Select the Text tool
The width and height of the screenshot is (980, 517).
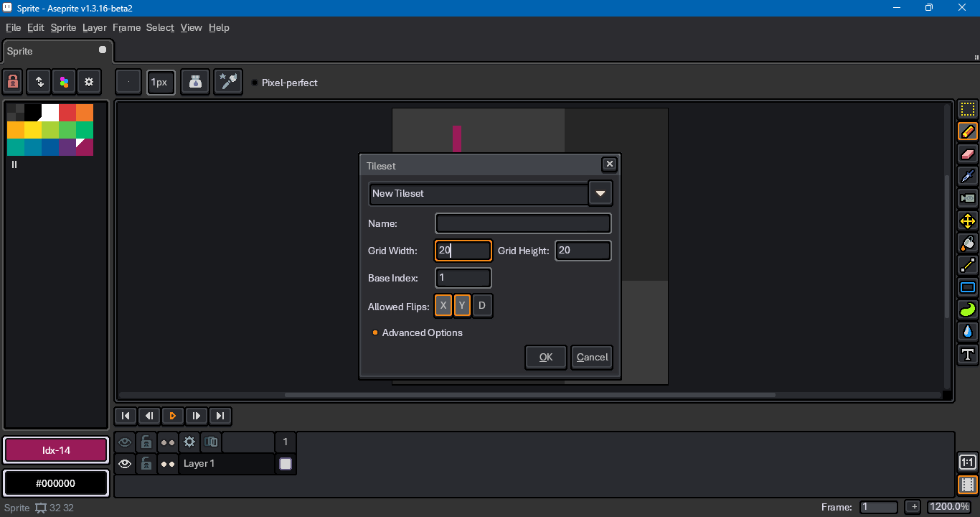pos(968,354)
